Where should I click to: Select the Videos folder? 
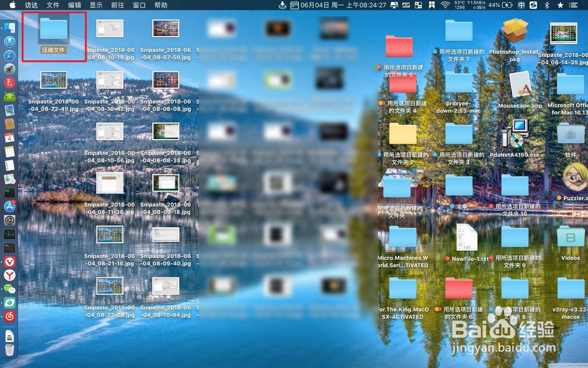570,237
